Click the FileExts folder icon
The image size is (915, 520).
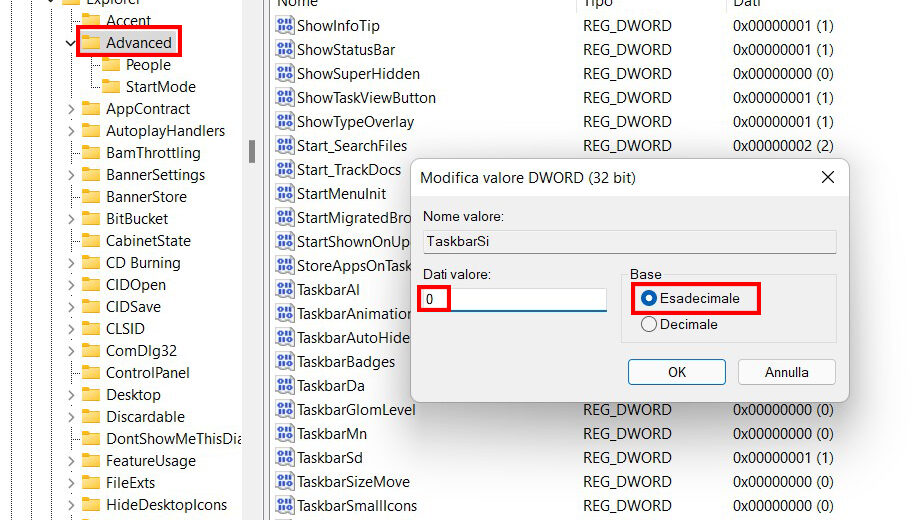(x=90, y=483)
